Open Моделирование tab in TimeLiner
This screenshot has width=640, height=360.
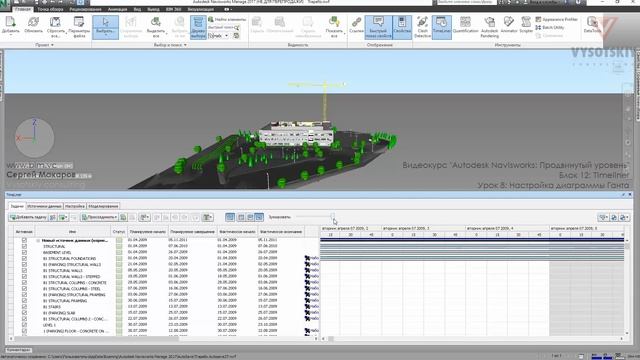103,206
